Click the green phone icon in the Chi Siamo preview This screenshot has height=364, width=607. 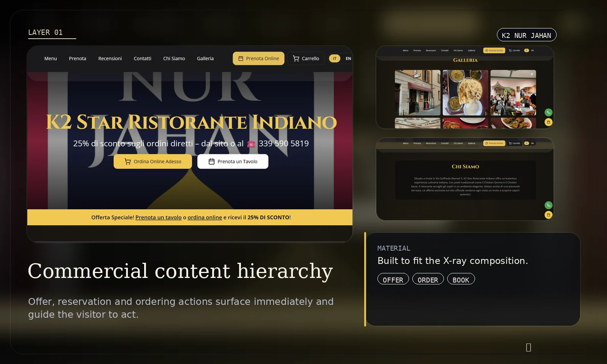tap(549, 205)
